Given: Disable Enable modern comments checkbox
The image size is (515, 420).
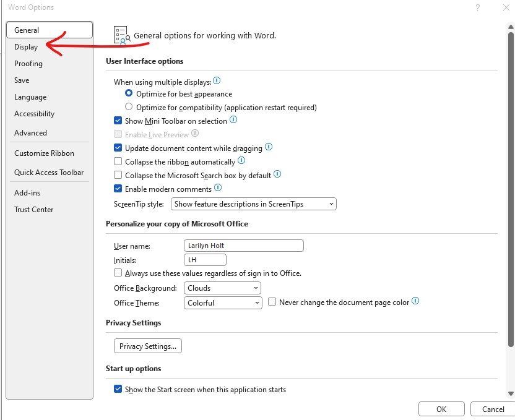Looking at the screenshot, I should point(118,189).
